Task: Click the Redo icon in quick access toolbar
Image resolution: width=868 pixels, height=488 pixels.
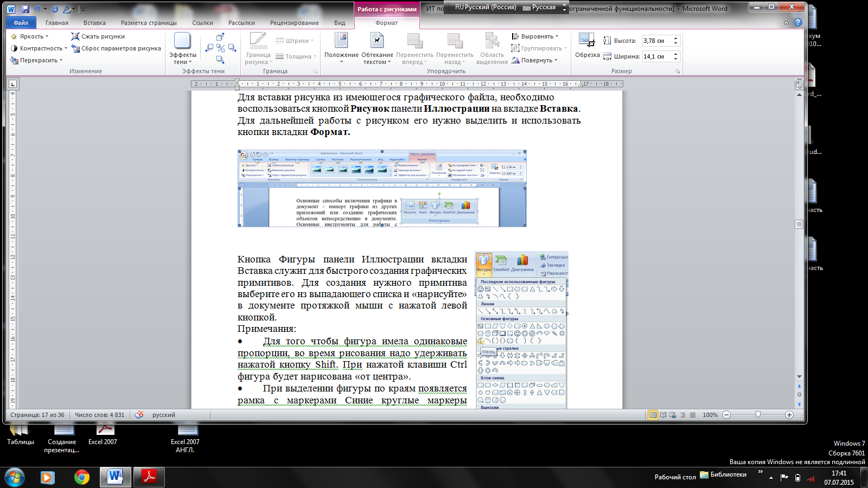Action: (55, 9)
